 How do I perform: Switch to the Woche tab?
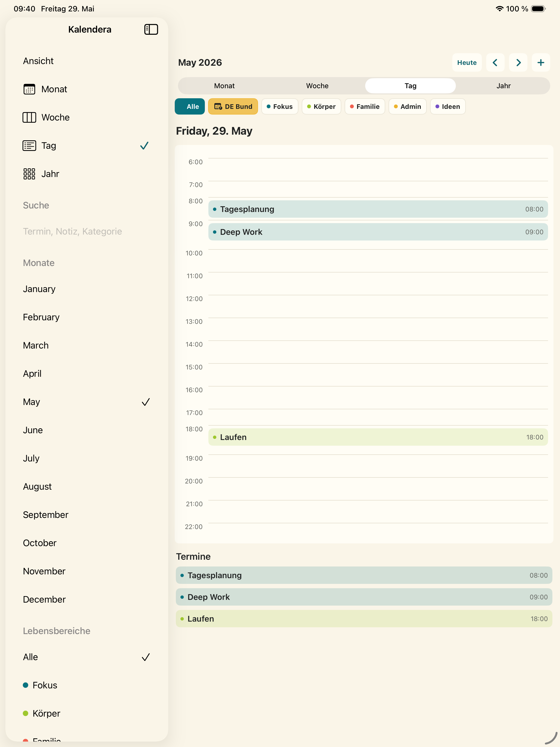pos(317,86)
